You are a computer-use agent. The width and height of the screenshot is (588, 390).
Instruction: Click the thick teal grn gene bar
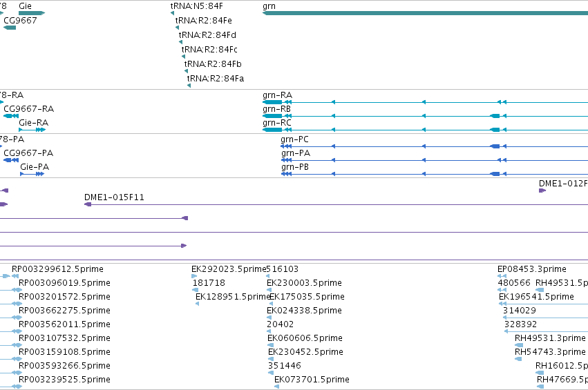coord(425,13)
